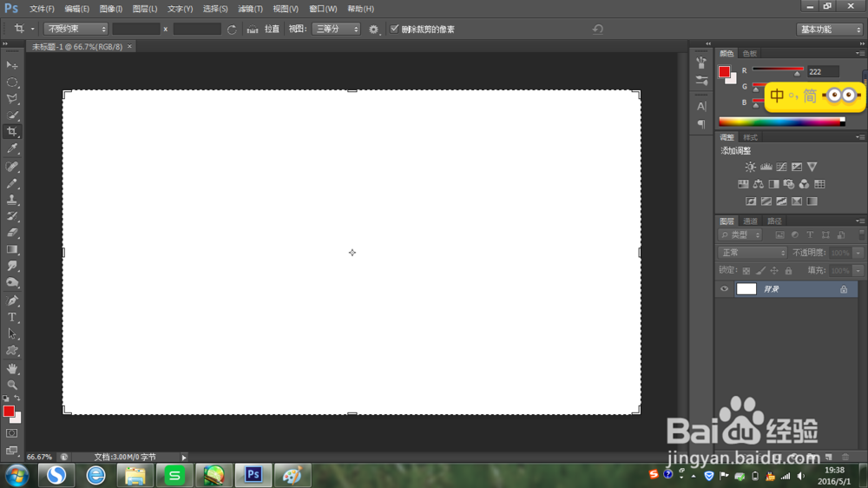
Task: Change screen mode button
Action: click(x=11, y=451)
